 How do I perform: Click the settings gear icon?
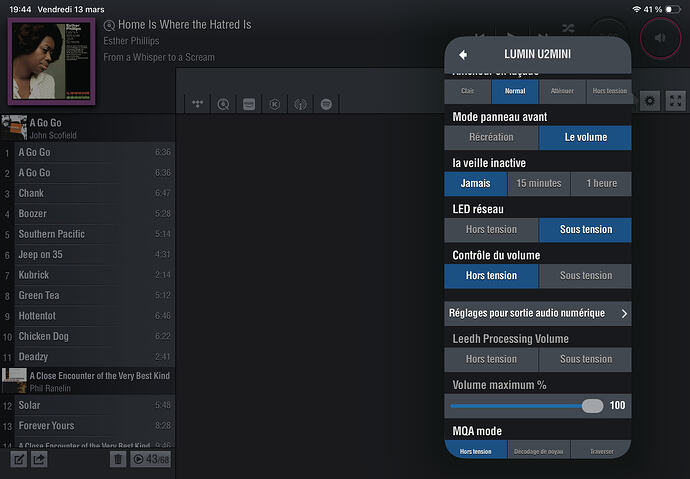(x=650, y=101)
